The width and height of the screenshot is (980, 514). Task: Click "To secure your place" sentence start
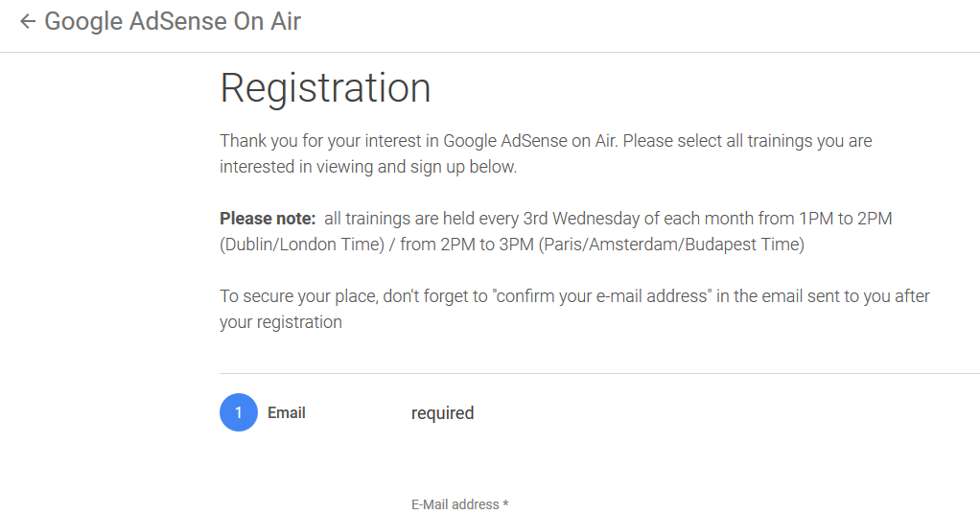point(297,296)
